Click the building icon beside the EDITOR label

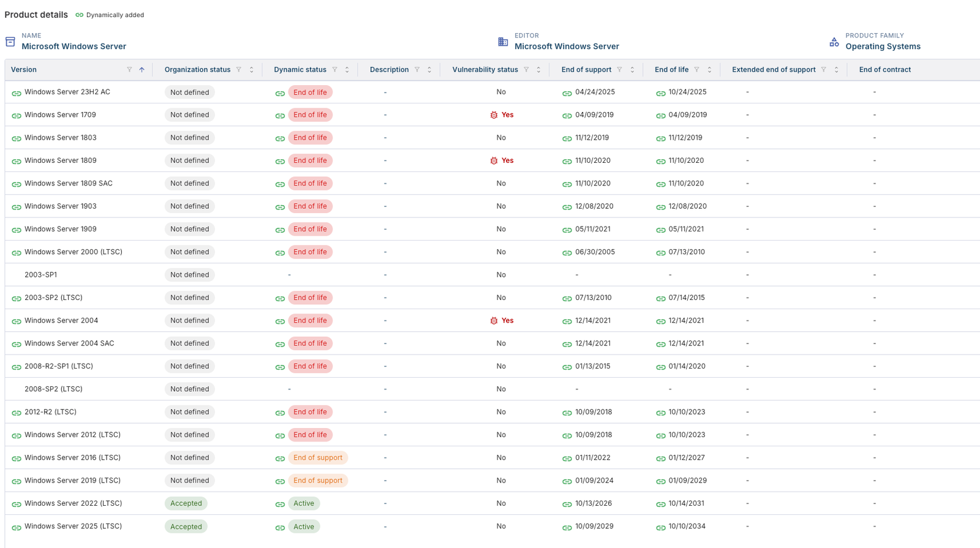pyautogui.click(x=503, y=42)
